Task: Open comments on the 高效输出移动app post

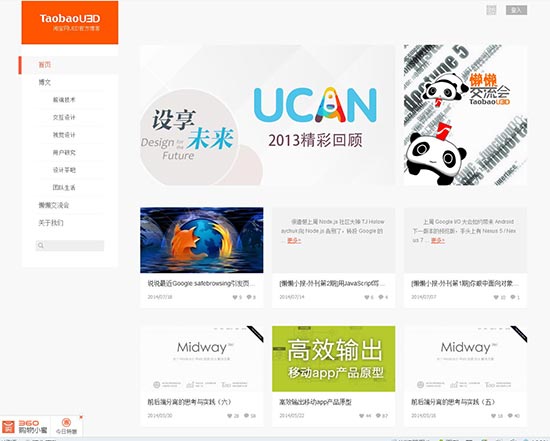Action: (x=378, y=416)
